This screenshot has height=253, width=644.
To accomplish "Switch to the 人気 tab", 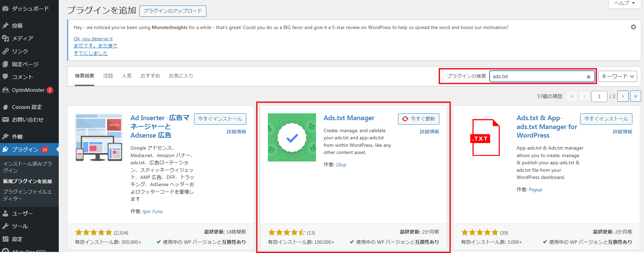I will [x=127, y=76].
